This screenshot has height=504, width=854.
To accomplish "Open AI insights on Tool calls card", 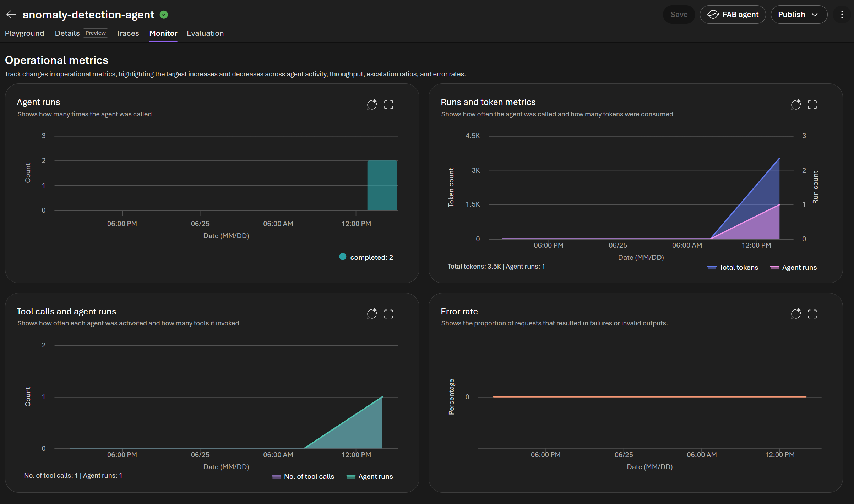I will pyautogui.click(x=372, y=314).
